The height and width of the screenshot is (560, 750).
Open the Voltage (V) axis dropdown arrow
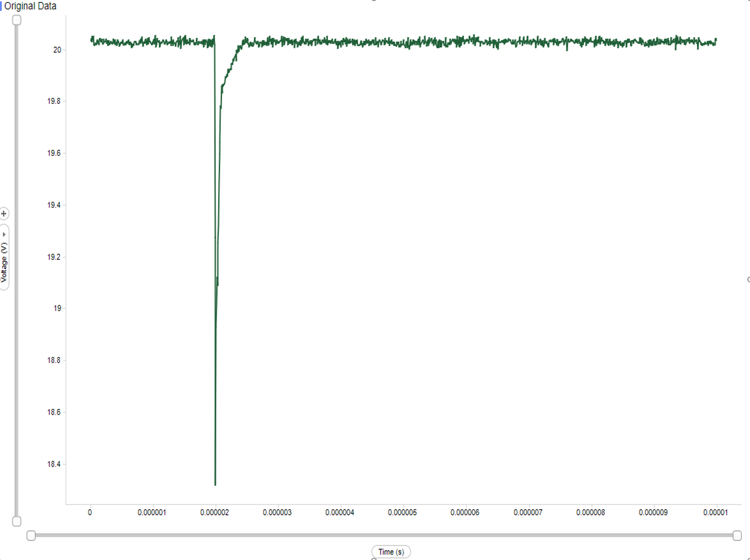[x=4, y=235]
